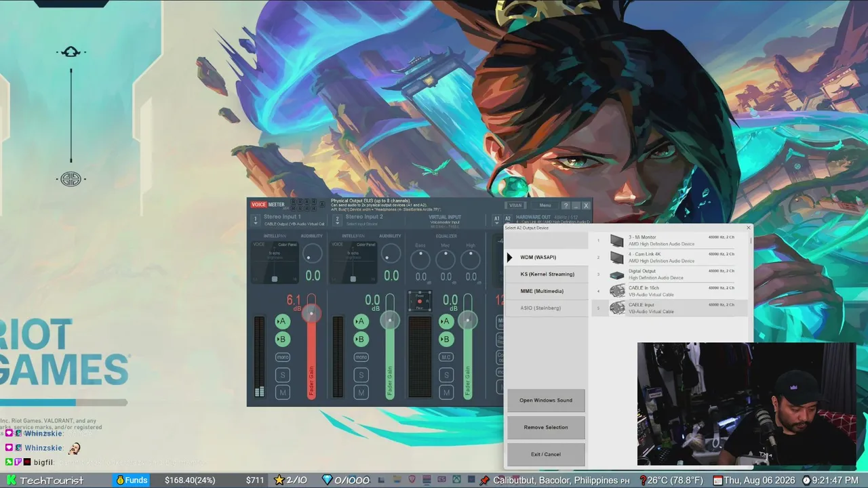The image size is (868, 488).
Task: Click the Stereo Input 1 Intellipan voice panel
Action: [275, 262]
